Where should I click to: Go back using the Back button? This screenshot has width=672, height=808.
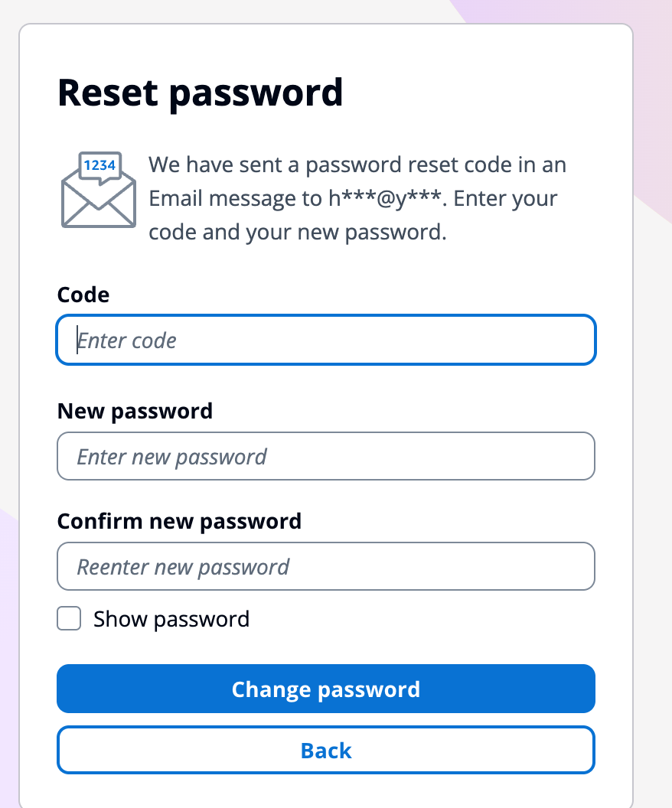[x=326, y=751]
